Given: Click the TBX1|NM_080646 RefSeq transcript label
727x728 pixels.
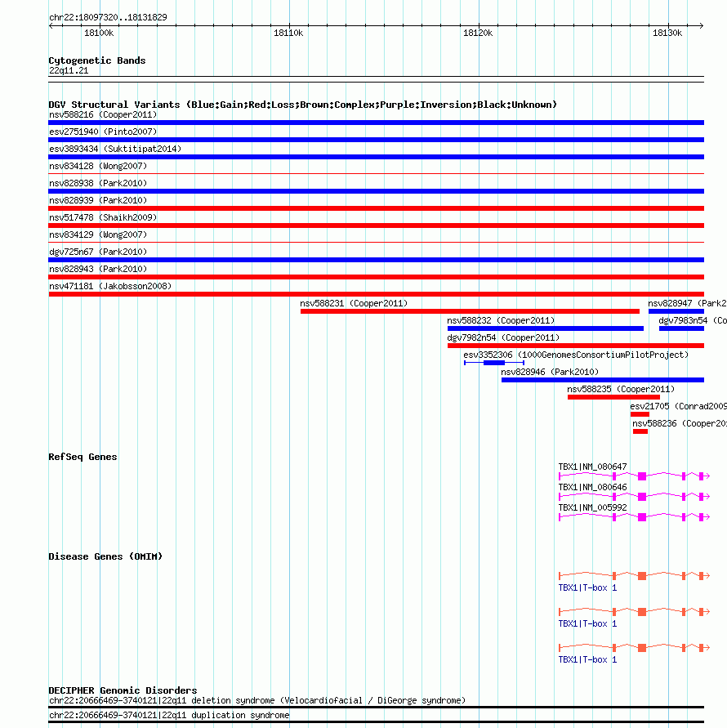Looking at the screenshot, I should pyautogui.click(x=592, y=487).
